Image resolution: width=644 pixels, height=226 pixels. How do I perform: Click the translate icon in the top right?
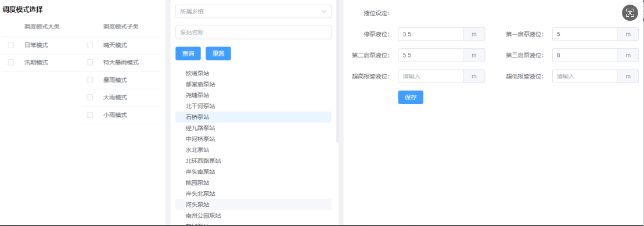click(x=629, y=13)
